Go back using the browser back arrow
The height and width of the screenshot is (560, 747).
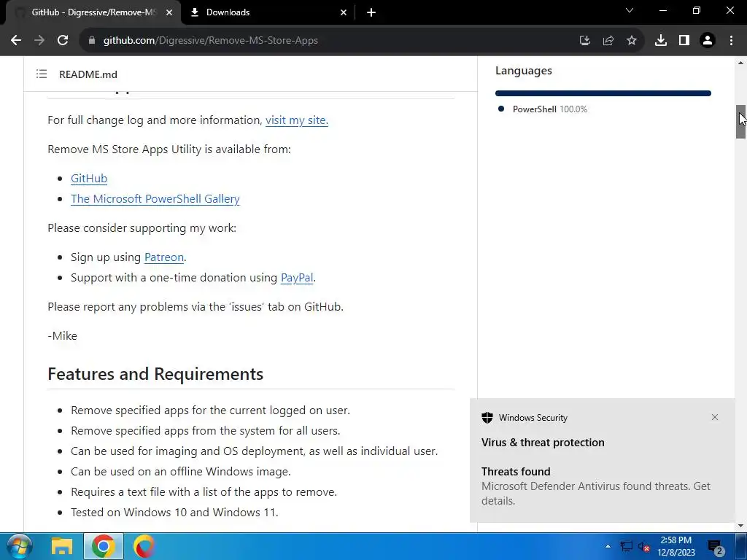coord(16,41)
